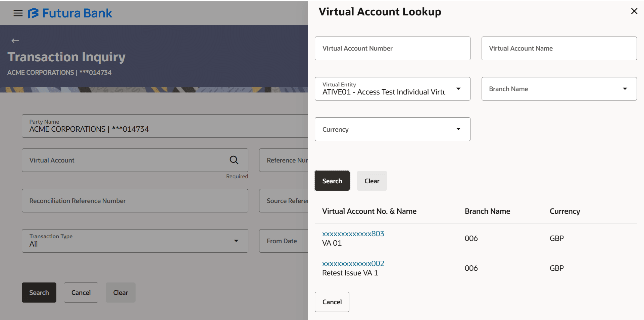
Task: Click Clear in the lookup panel
Action: (x=372, y=181)
